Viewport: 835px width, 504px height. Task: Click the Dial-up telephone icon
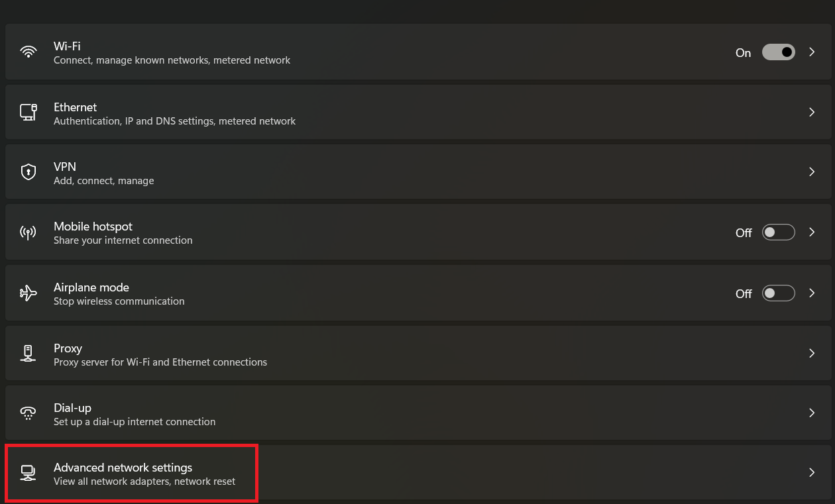click(x=28, y=413)
